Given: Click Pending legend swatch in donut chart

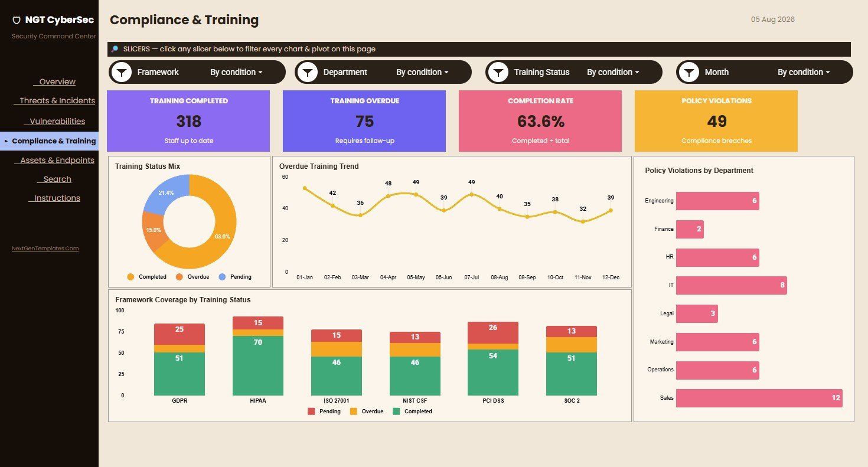Looking at the screenshot, I should pyautogui.click(x=222, y=277).
